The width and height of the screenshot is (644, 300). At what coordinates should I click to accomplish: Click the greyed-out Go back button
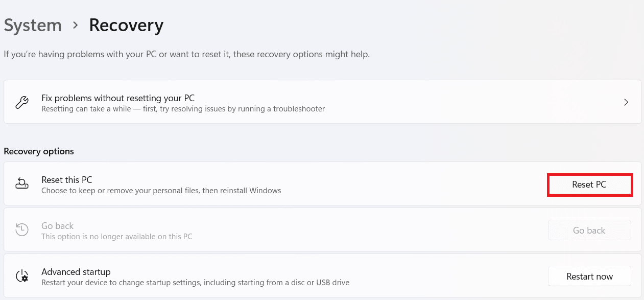point(589,230)
